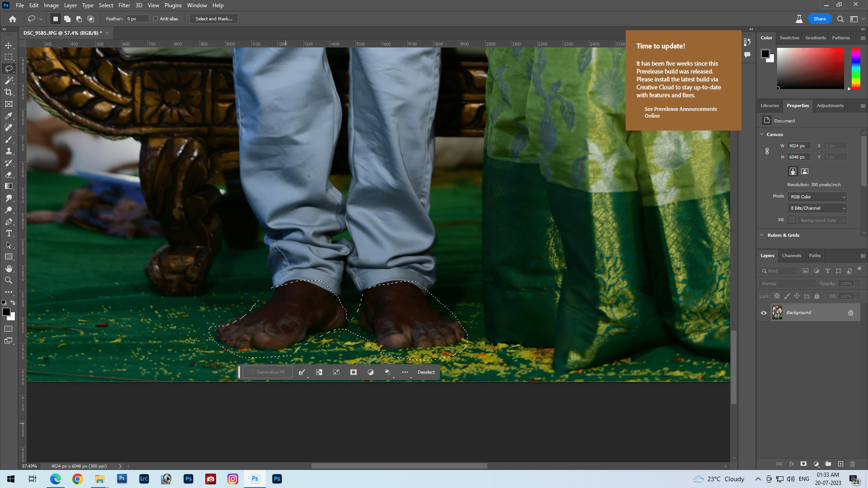Open the RGB Color mode dropdown
This screenshot has height=488, width=868.
817,197
